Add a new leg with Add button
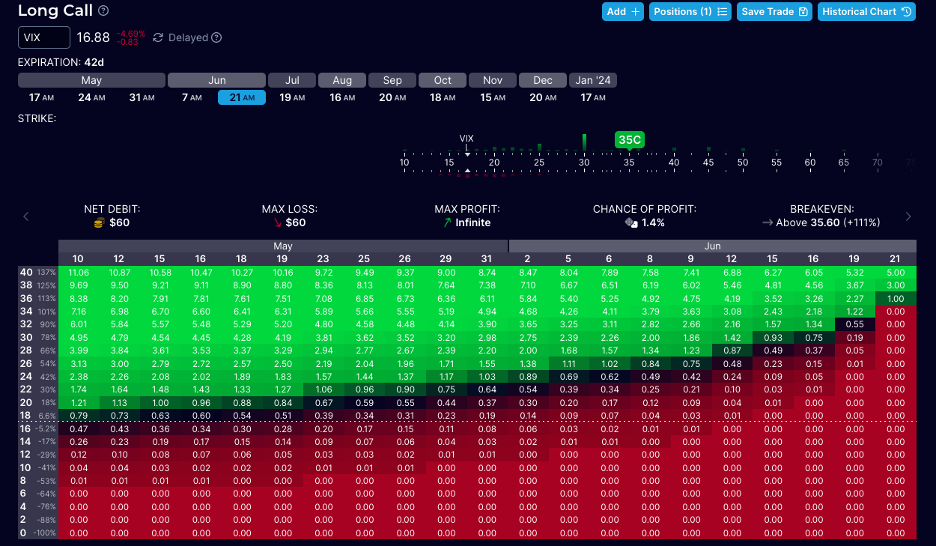936x546 pixels. tap(623, 11)
